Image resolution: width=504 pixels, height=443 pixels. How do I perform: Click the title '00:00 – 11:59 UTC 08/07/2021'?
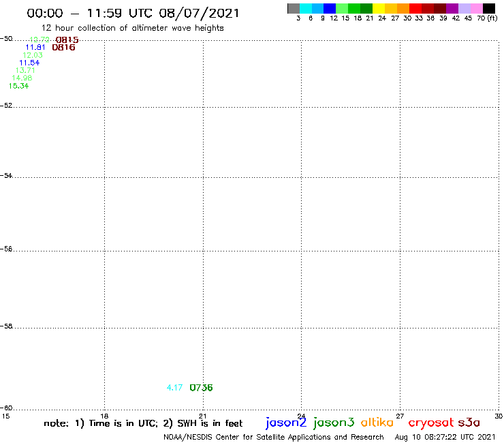(x=133, y=13)
